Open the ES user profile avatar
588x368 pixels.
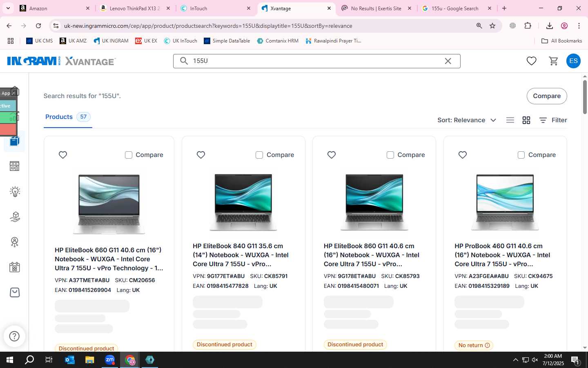point(573,61)
